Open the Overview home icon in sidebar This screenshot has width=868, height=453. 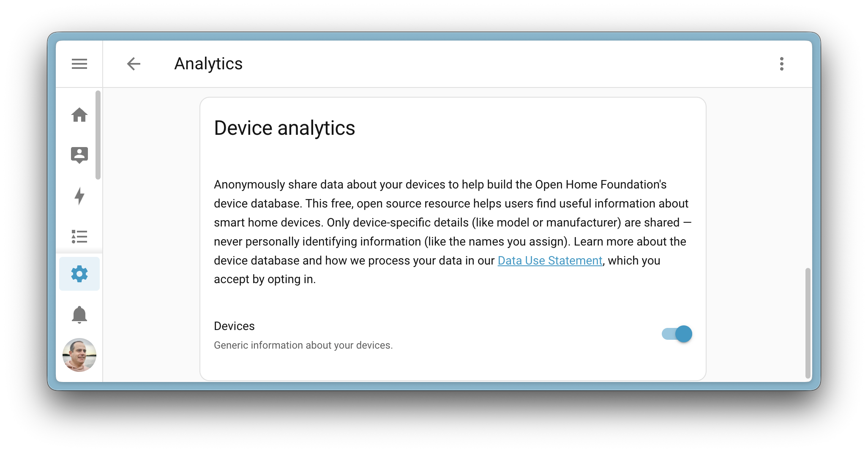[x=79, y=115]
